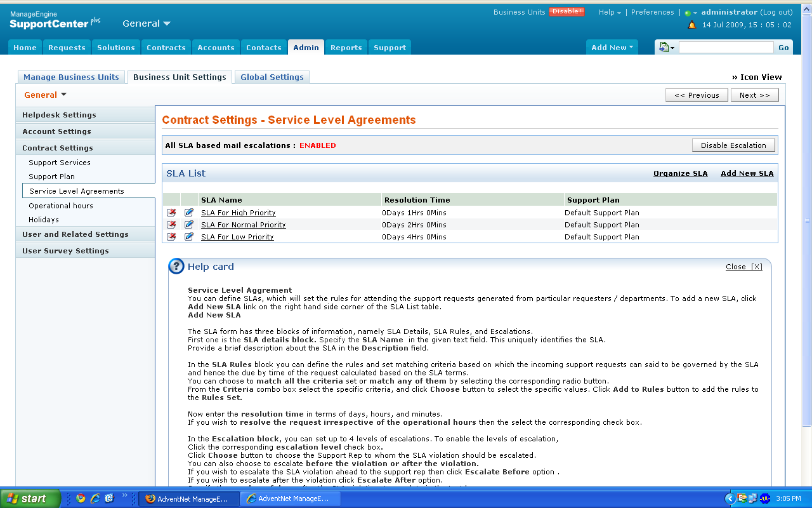Click the third Quick Launch icon next to Internet Explorer
Screen dimensions: 812x508
click(x=109, y=498)
